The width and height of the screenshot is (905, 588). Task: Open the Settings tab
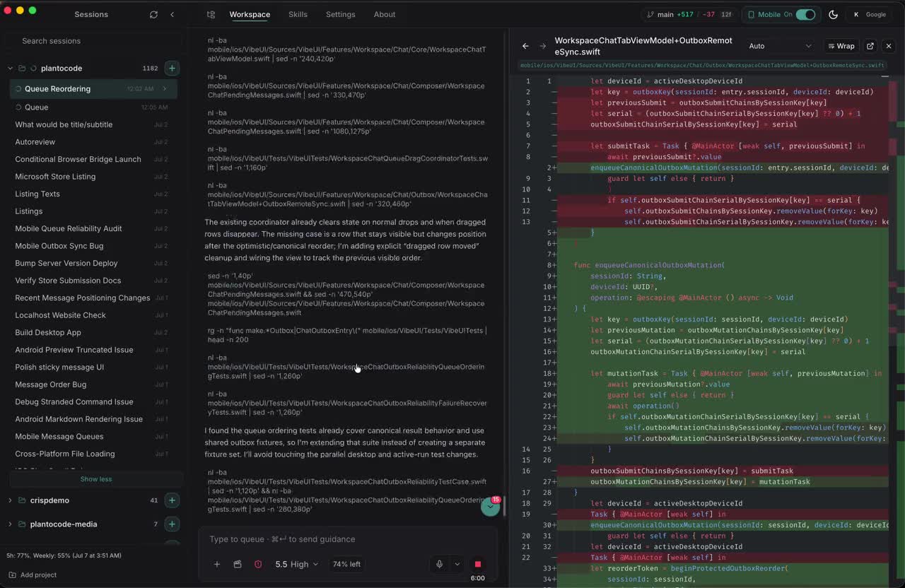pos(340,14)
